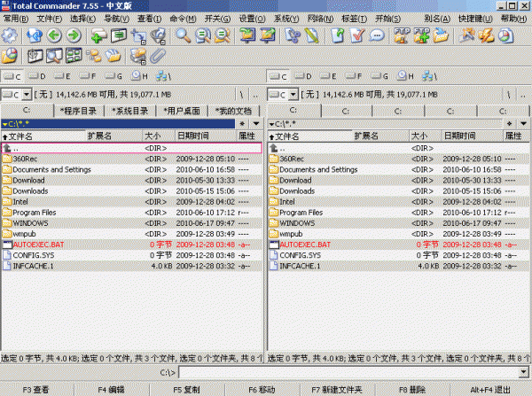532x396 pixels.
Task: Go back with the green left arrow
Action: tap(54, 35)
